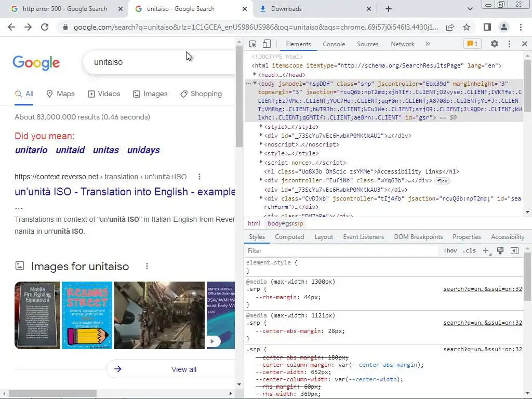Screen dimensions: 532x399
Task: Click the flex badge on the wYq63b div
Action: coord(442,181)
